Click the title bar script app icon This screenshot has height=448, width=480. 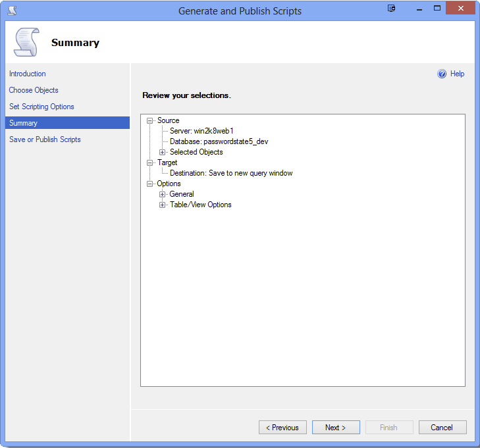point(13,11)
